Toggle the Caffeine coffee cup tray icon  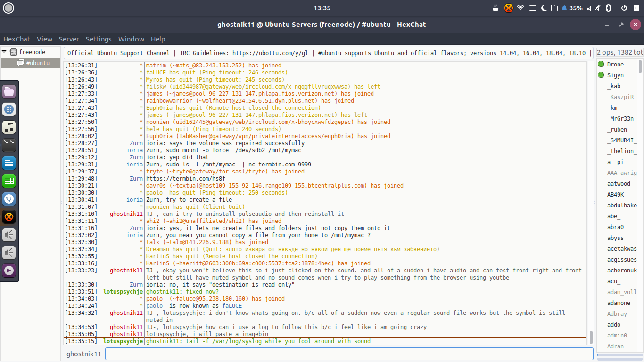click(x=496, y=8)
